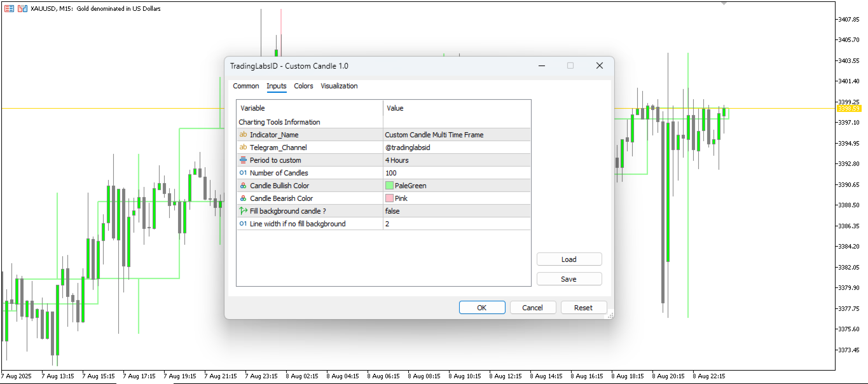This screenshot has height=384, width=868.
Task: Click the boolean icon beside Fill background candle
Action: [243, 211]
